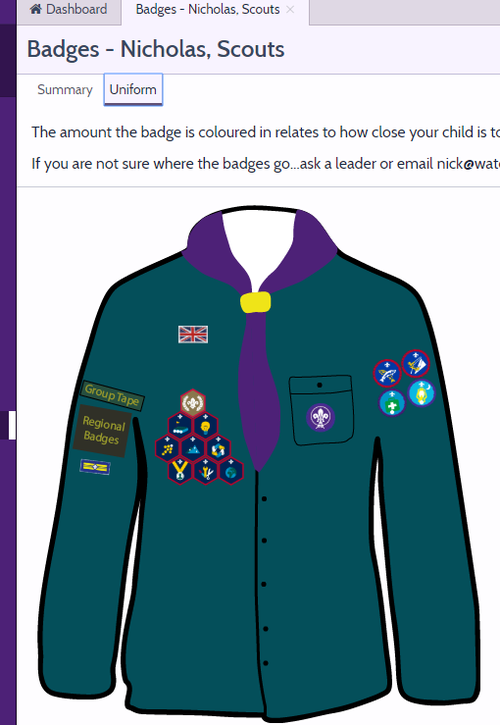Click the purple membership badge on pocket
Image resolution: width=500 pixels, height=725 pixels.
pos(321,417)
